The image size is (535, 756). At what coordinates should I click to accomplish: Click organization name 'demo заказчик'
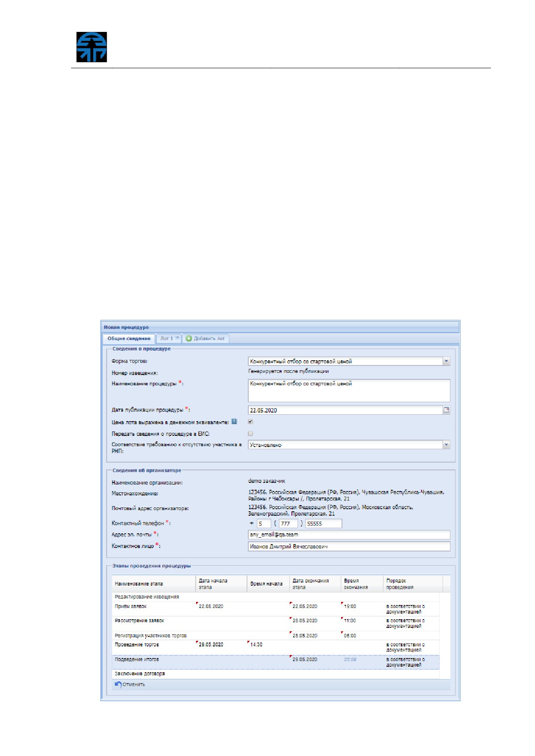(x=266, y=481)
